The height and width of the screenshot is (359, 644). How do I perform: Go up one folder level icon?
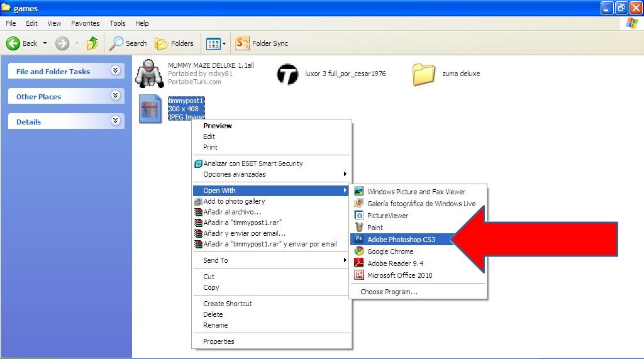[x=92, y=43]
